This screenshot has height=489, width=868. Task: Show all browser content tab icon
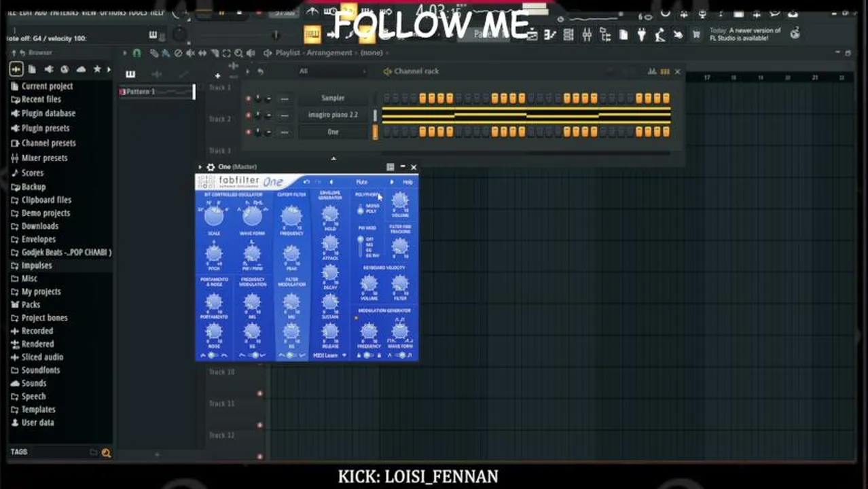click(x=16, y=69)
